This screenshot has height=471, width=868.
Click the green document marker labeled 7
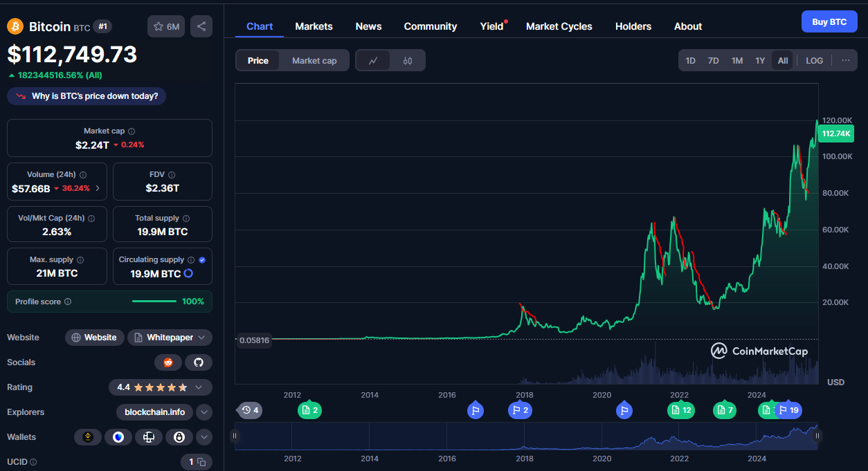tap(725, 410)
